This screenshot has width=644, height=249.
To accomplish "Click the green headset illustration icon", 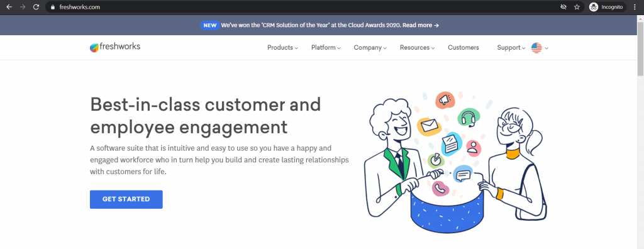I will pos(469,118).
